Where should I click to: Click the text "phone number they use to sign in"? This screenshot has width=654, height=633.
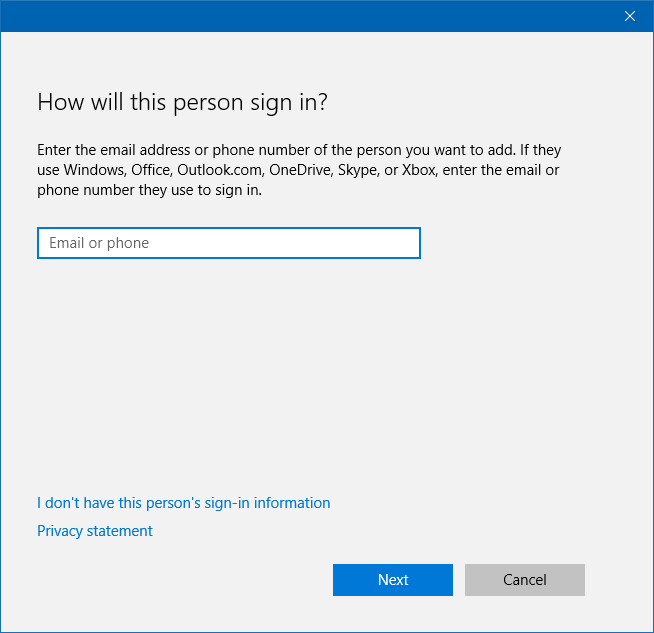(x=149, y=190)
